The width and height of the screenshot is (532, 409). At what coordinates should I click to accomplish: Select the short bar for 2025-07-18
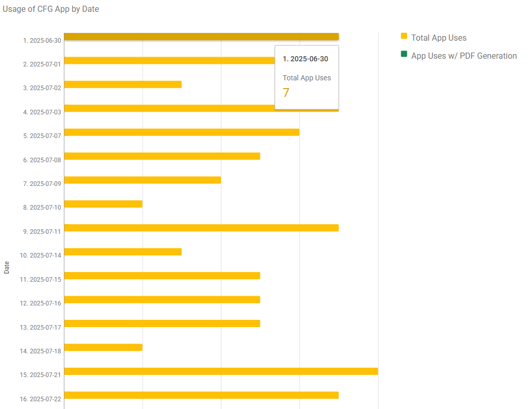[103, 347]
